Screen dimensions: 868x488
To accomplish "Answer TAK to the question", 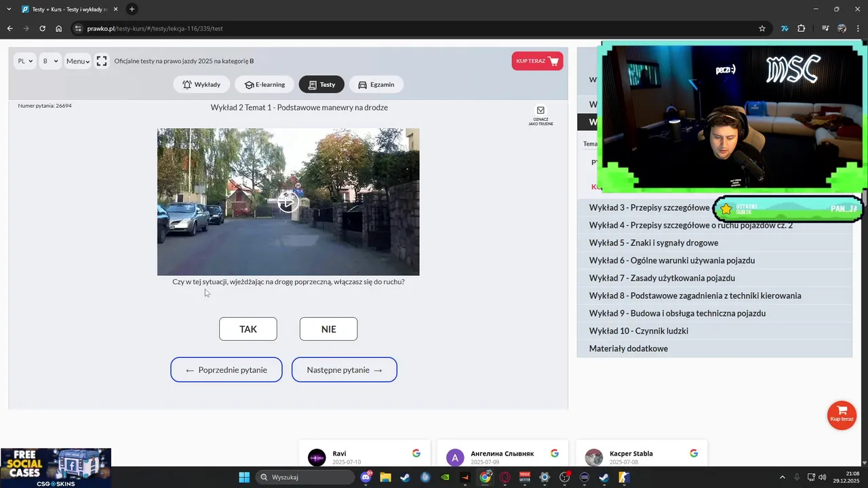I will [248, 329].
